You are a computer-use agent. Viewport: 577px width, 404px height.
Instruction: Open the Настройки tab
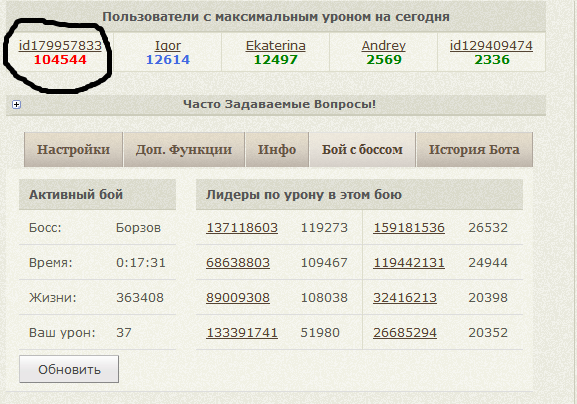(73, 149)
